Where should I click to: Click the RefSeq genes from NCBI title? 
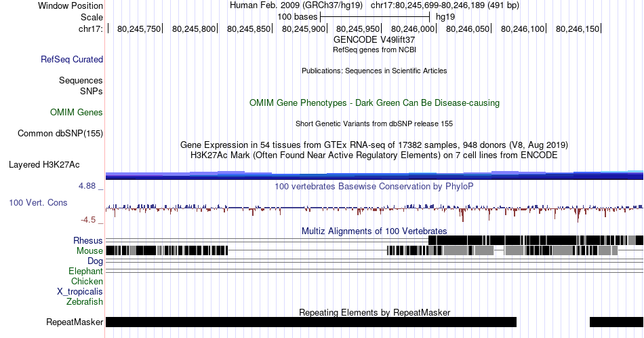[x=374, y=50]
